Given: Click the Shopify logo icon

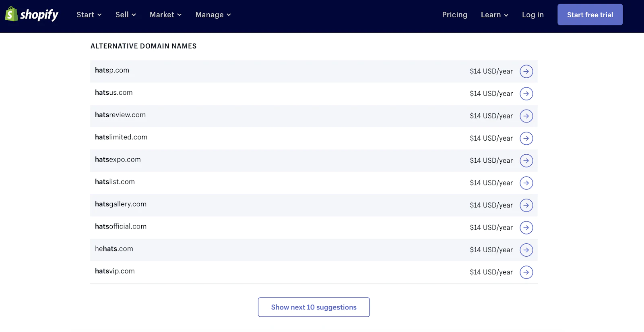Looking at the screenshot, I should tap(12, 15).
